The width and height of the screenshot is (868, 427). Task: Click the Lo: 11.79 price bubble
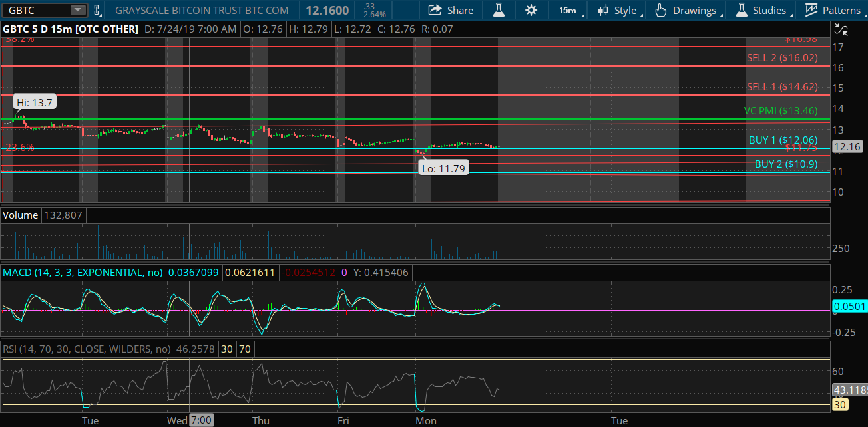pyautogui.click(x=443, y=168)
